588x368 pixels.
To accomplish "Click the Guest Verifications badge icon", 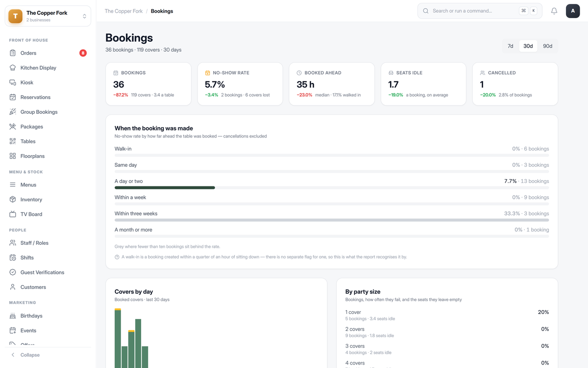I will [x=13, y=272].
